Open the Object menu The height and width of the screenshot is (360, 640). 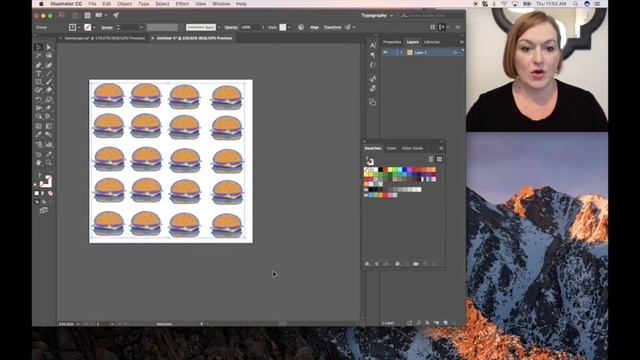124,4
